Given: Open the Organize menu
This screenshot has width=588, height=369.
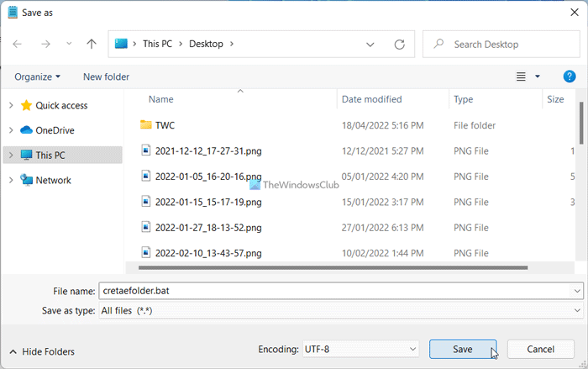Looking at the screenshot, I should coord(37,77).
